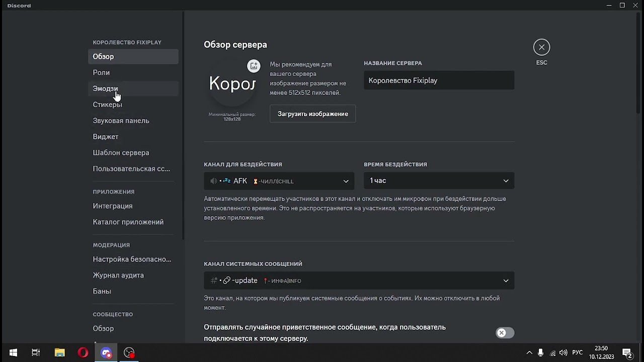Image resolution: width=644 pixels, height=362 pixels.
Task: Close settings with the ESC circle icon
Action: pos(541,47)
